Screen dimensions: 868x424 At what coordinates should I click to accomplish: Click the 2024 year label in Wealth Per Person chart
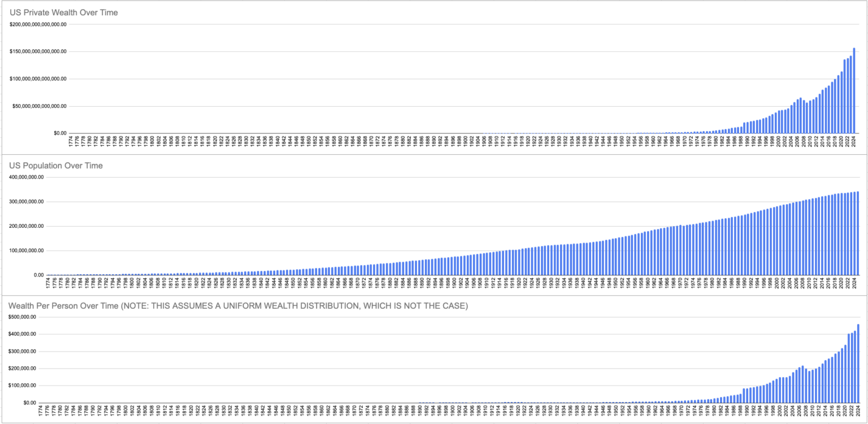[858, 411]
